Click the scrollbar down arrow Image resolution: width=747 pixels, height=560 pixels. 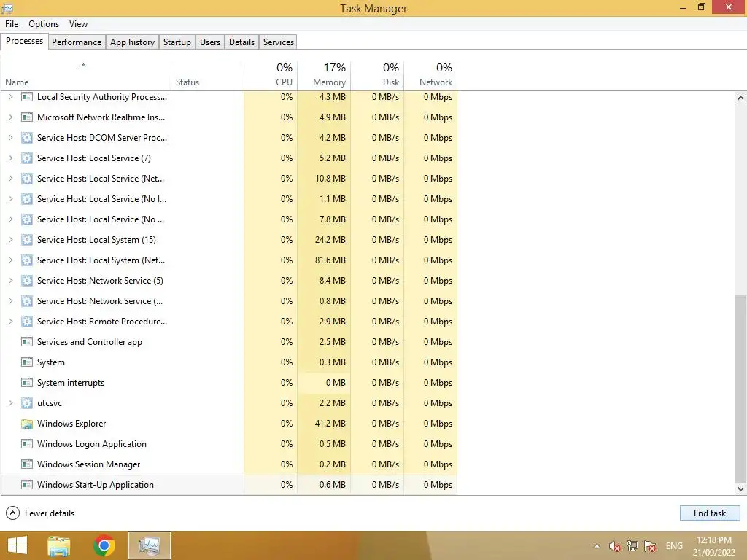coord(740,489)
